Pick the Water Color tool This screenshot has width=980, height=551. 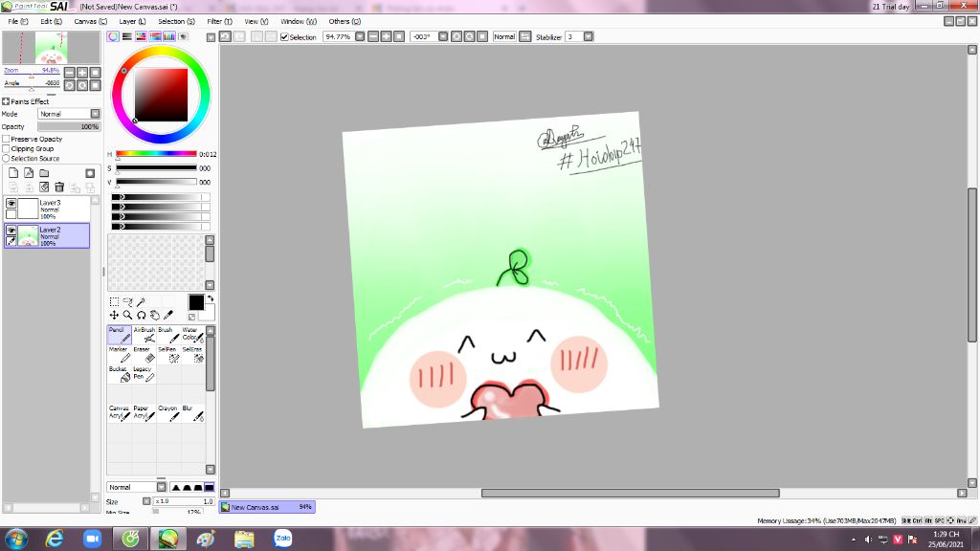192,335
